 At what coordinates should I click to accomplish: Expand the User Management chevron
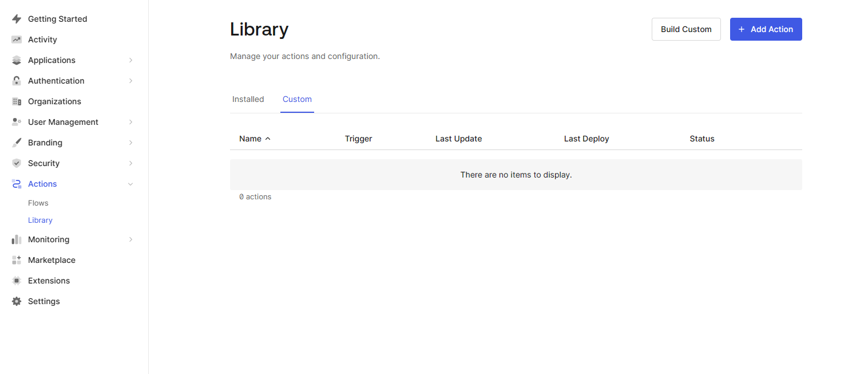[130, 122]
